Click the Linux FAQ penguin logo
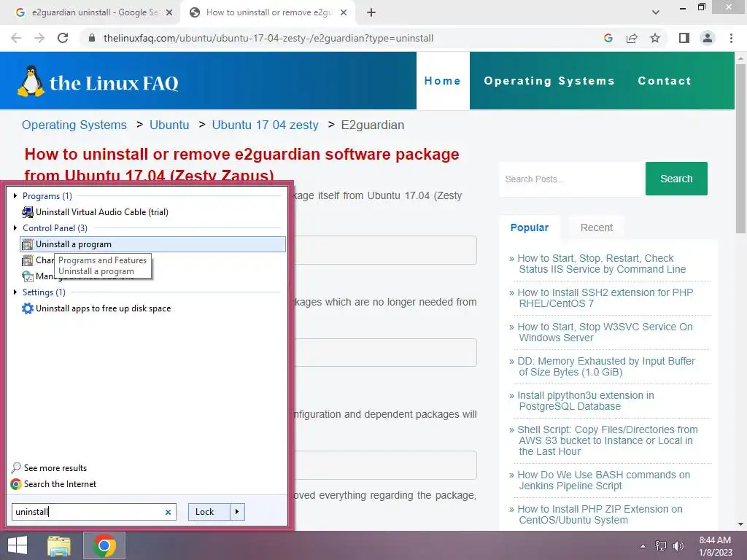Screen dimensions: 747x560 31,81
